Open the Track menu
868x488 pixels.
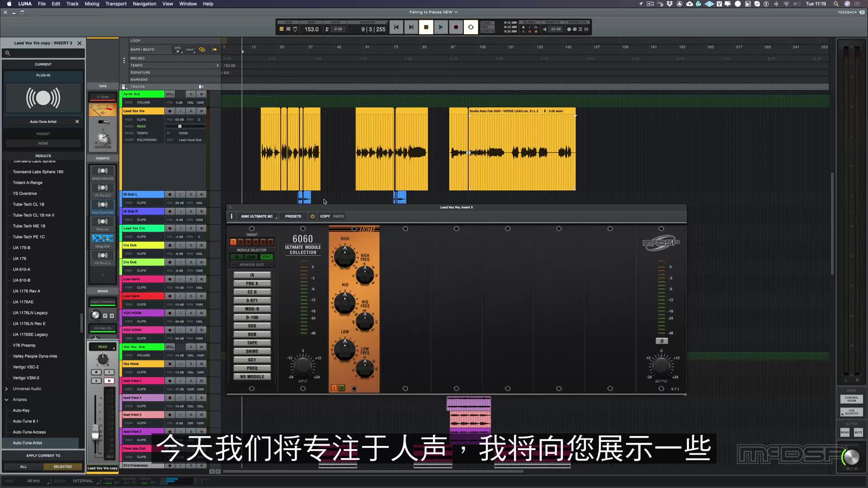click(x=72, y=4)
